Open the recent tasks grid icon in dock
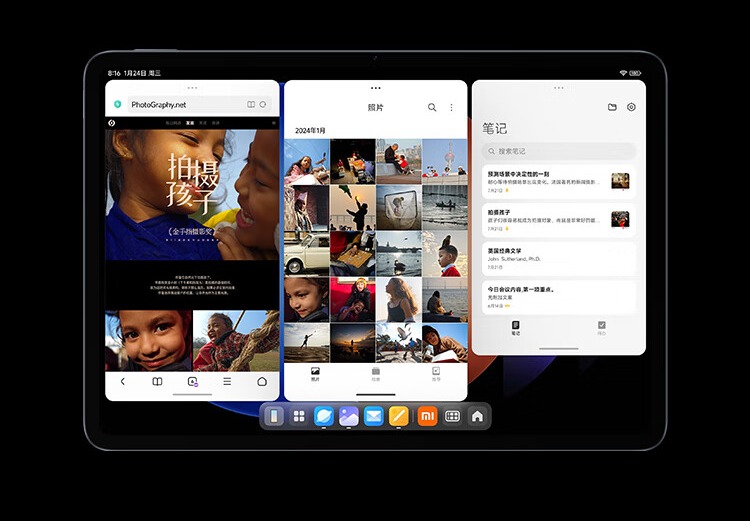 (452, 416)
